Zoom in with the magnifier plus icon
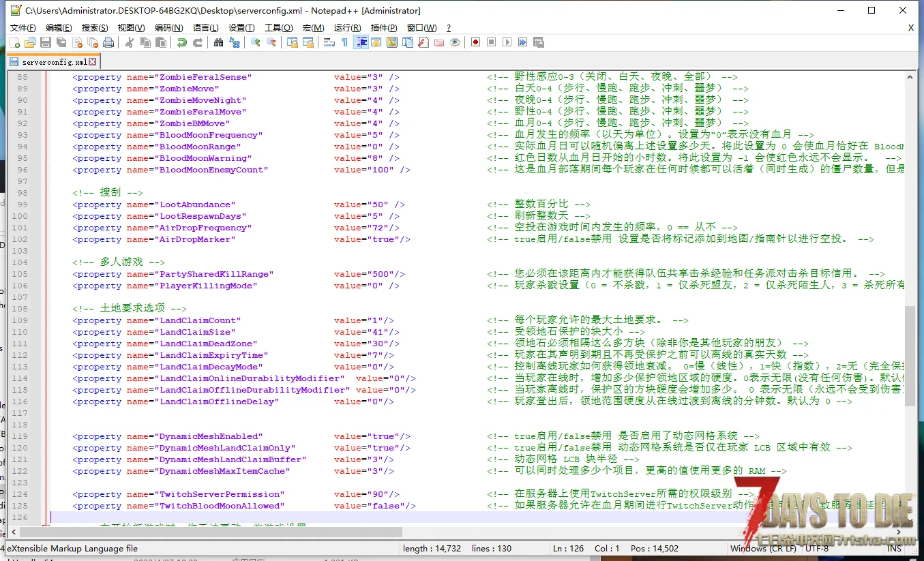 click(x=255, y=42)
